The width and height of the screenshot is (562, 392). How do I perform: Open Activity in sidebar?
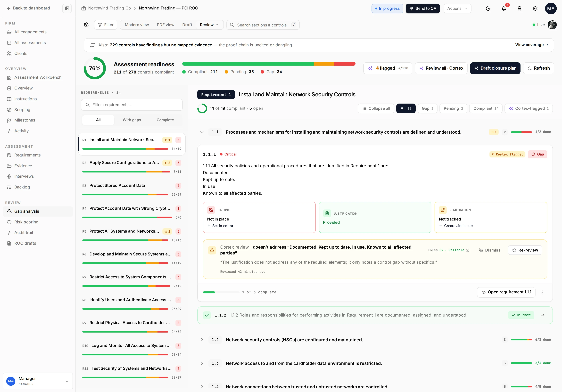[38, 131]
